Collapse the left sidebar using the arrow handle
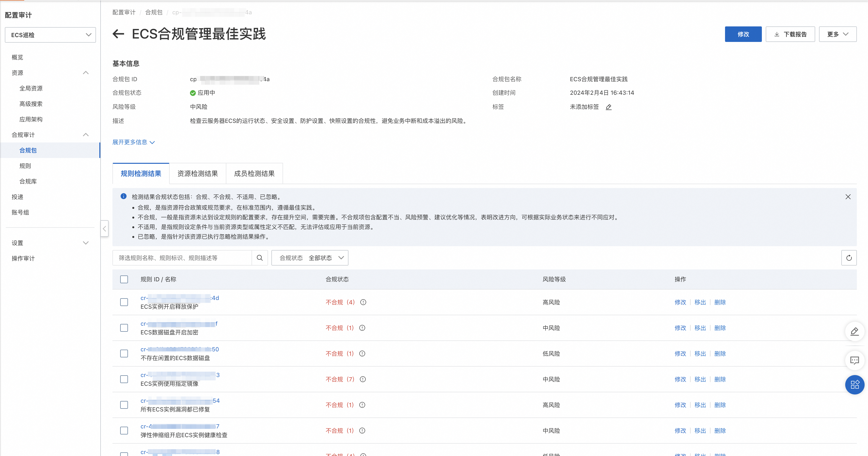Screen dimensions: 868x456 coord(104,229)
